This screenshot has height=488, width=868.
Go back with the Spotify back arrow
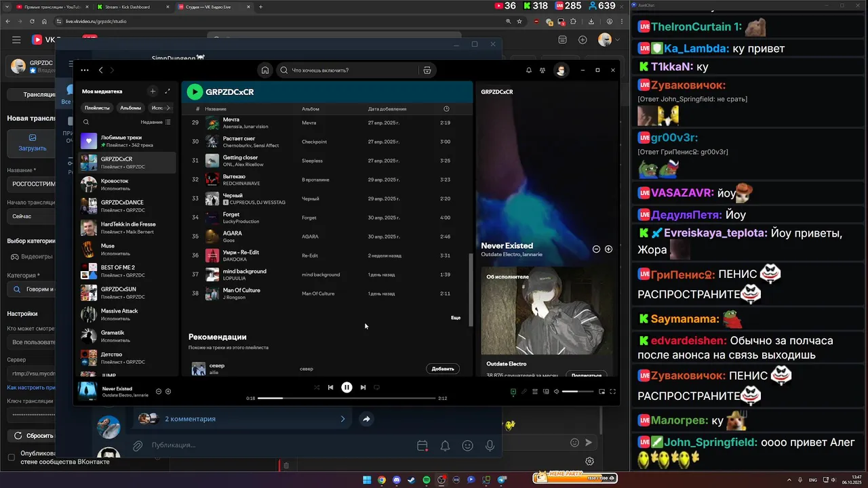pos(101,70)
